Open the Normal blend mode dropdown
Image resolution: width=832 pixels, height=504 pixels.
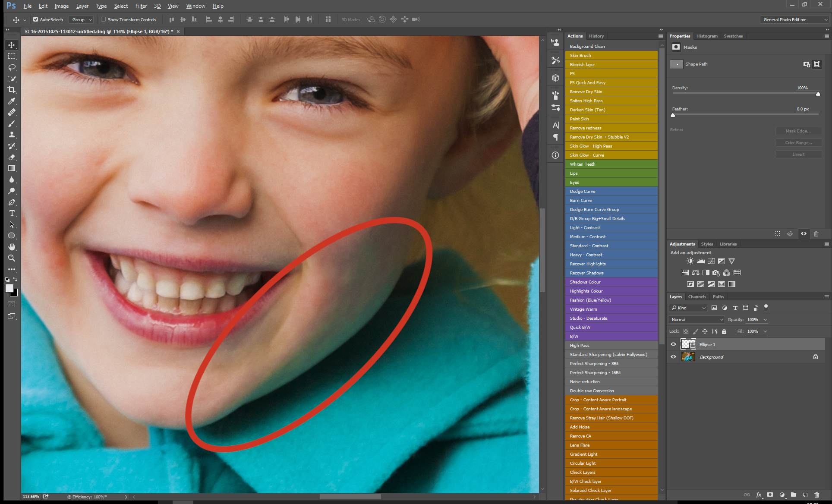tap(696, 320)
